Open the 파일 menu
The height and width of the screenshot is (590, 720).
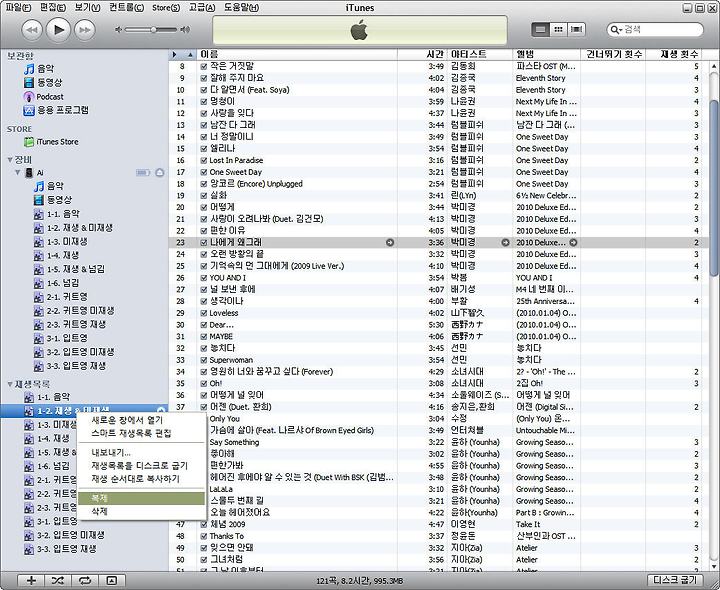[x=18, y=7]
